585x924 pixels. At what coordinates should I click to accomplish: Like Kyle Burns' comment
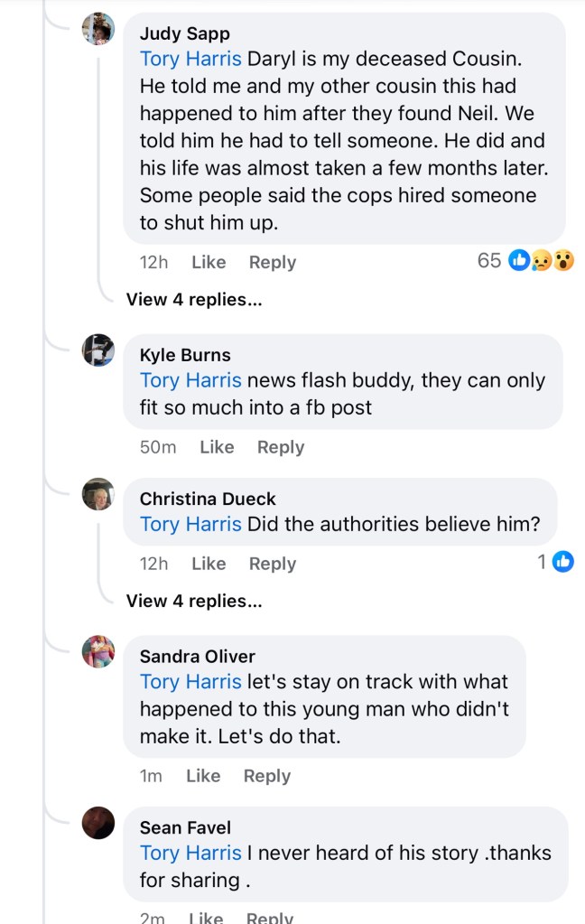(x=217, y=447)
